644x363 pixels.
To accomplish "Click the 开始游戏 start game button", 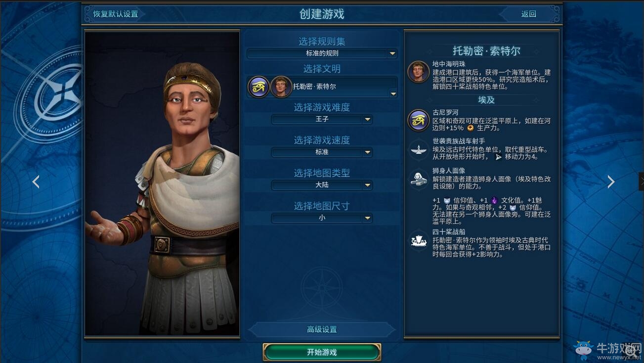I will coord(322,352).
